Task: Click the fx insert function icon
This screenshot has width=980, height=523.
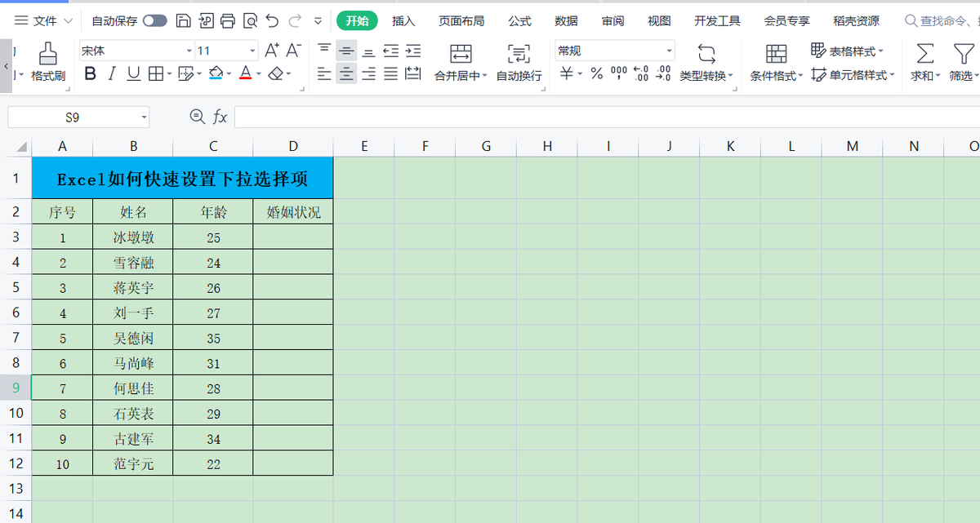Action: pyautogui.click(x=220, y=117)
